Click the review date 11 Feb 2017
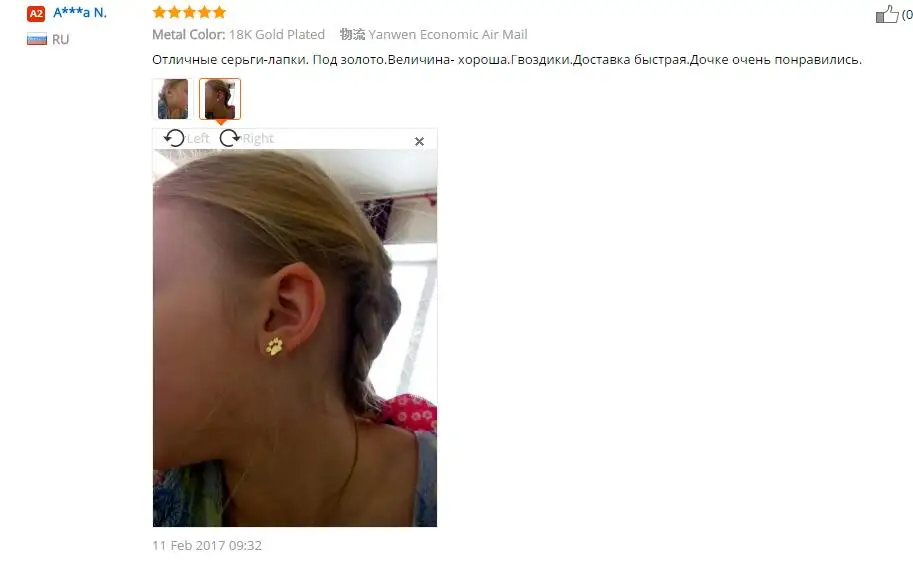 click(207, 545)
